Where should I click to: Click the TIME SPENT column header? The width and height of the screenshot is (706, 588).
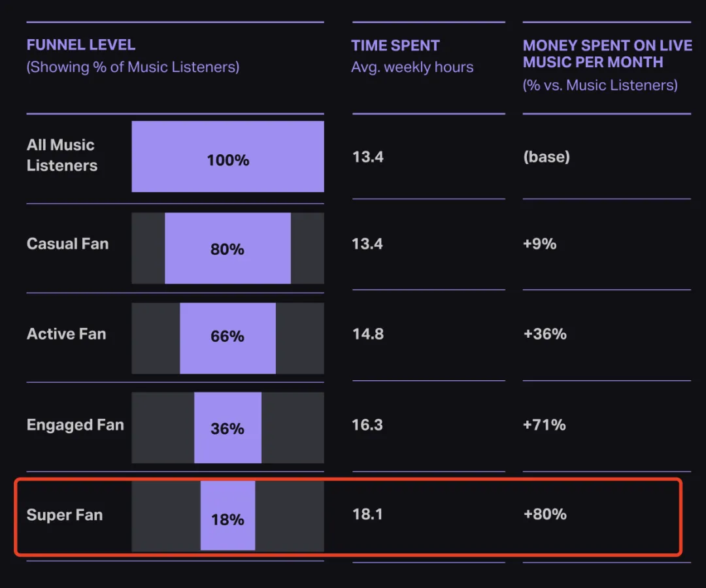tap(395, 46)
